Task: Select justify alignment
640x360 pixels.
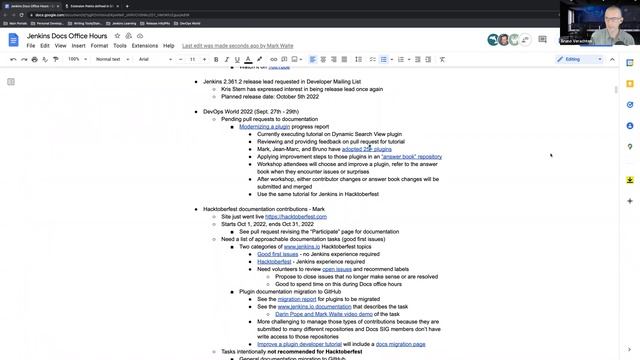Action: click(344, 60)
